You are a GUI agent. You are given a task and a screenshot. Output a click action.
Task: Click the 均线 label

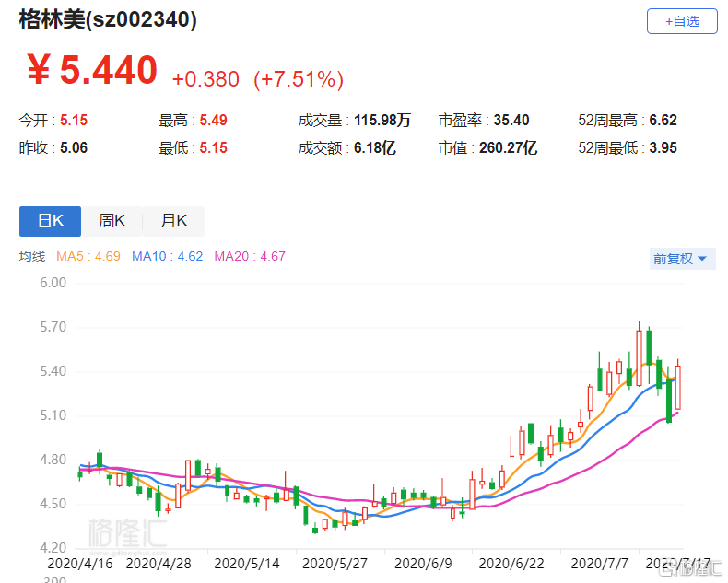(32, 256)
